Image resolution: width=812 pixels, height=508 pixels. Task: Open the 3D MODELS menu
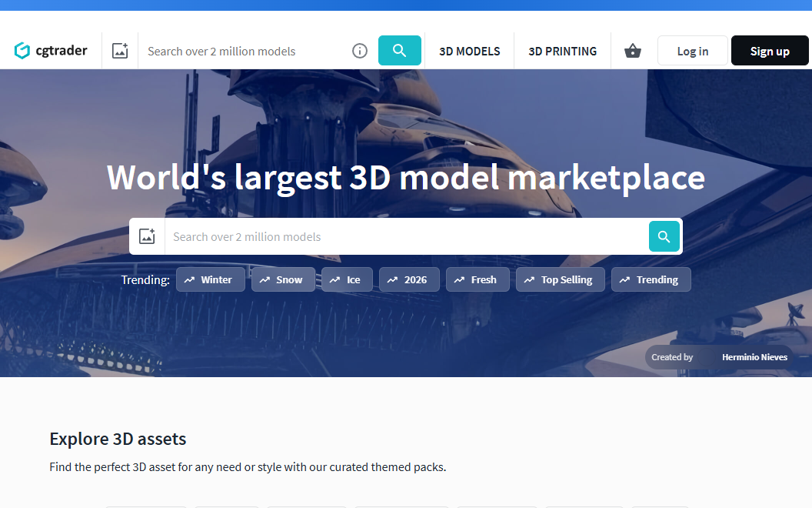tap(469, 51)
